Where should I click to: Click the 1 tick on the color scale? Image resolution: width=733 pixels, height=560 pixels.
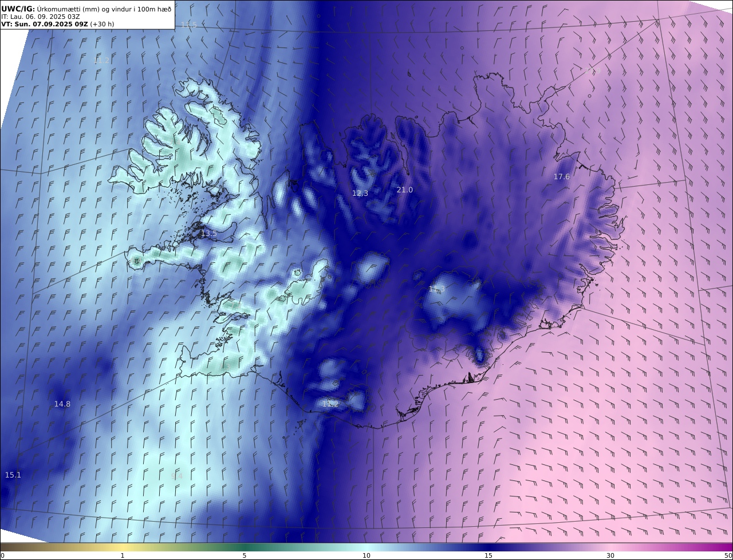123,555
